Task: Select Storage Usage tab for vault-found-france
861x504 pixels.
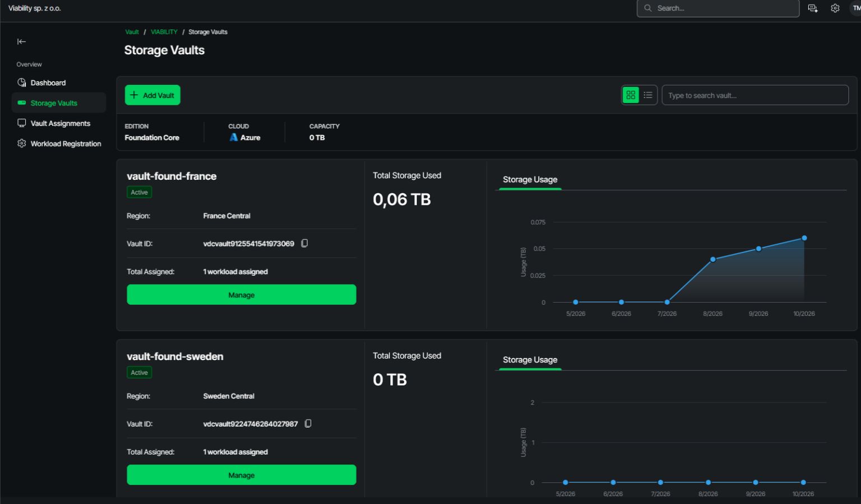Action: 530,180
